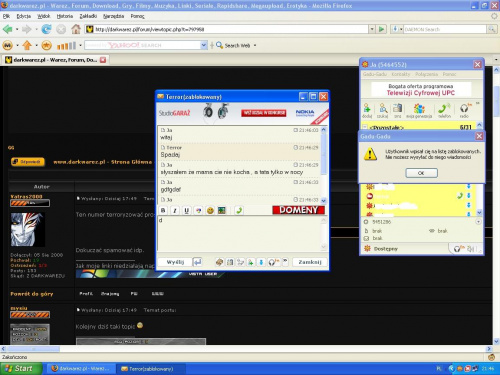The image size is (500, 375).
Task: Toggle bold formatting in Terror chat window
Action: [x=163, y=210]
